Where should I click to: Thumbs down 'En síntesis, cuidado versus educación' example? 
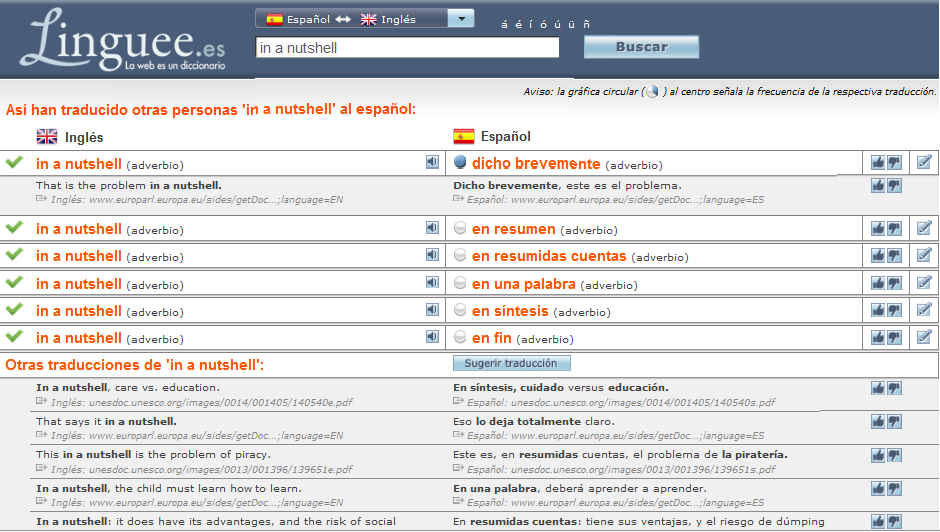(x=894, y=388)
